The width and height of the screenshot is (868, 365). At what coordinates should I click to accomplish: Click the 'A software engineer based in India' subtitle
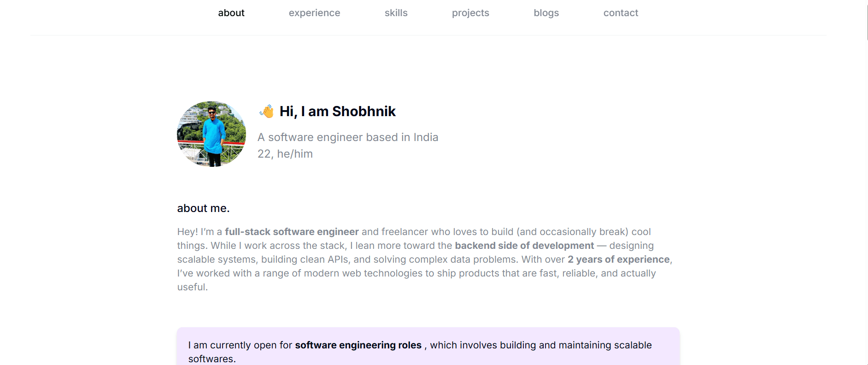tap(347, 137)
